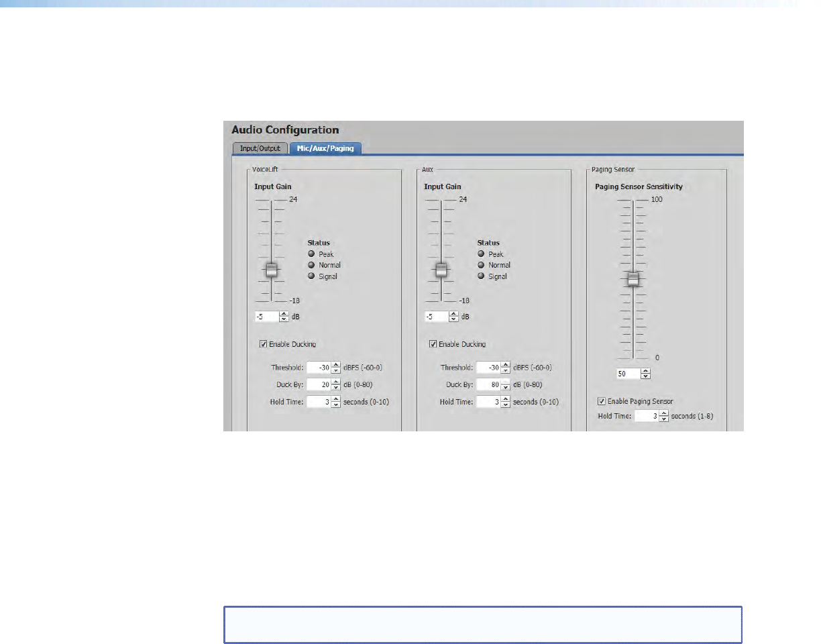Click VoiceLift Duck By value field

(x=319, y=385)
